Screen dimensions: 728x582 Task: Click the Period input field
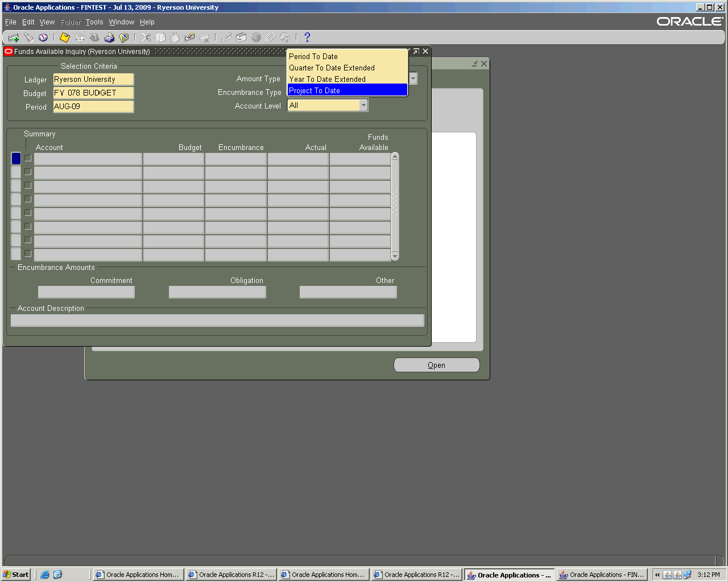tap(93, 107)
